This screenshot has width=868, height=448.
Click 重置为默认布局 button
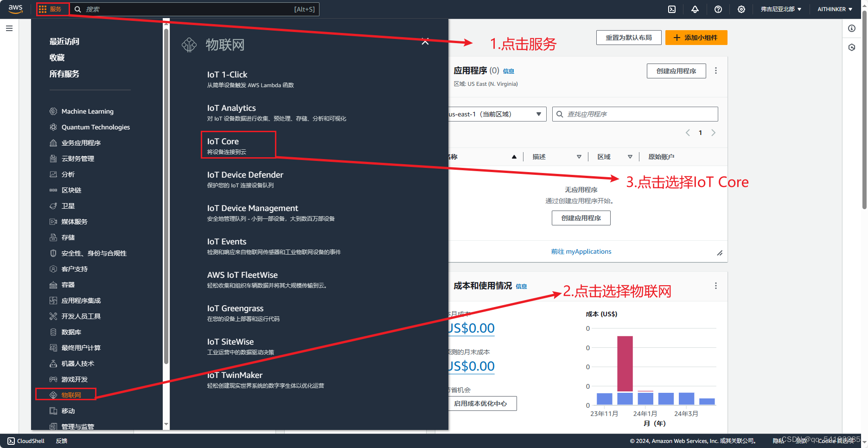[629, 38]
